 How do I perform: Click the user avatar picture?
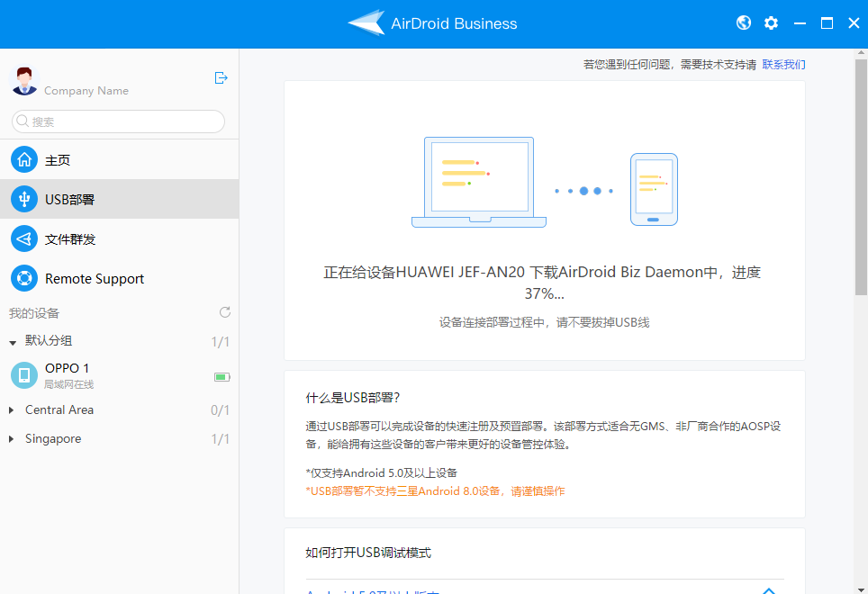(24, 81)
